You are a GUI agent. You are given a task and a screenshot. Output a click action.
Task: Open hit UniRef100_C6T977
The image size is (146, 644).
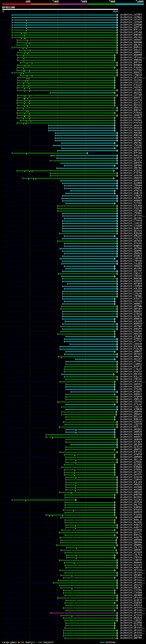[x=131, y=20]
